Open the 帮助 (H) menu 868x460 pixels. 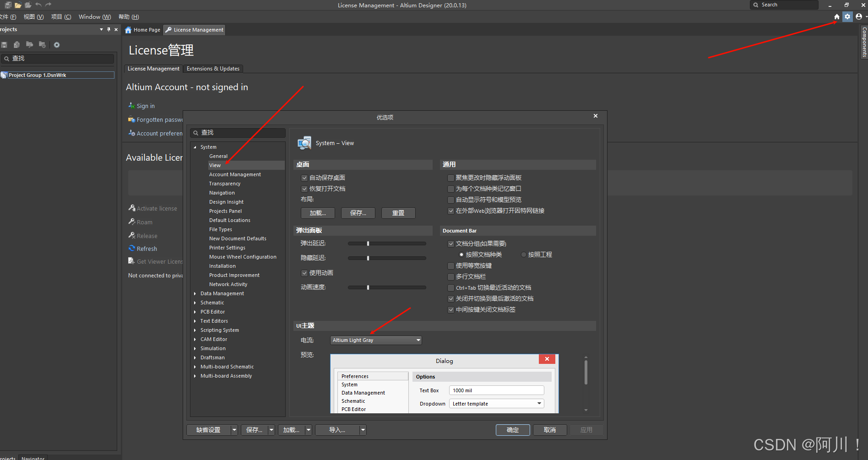[129, 17]
